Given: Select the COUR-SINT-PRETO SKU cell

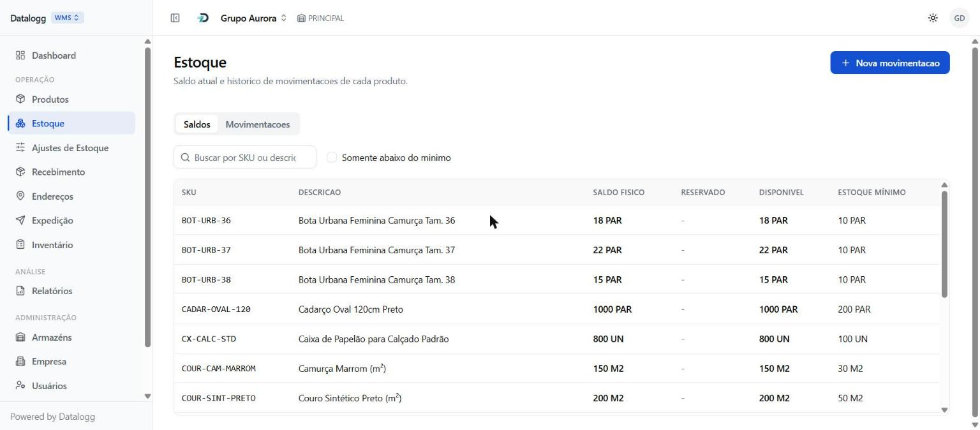Looking at the screenshot, I should 219,399.
